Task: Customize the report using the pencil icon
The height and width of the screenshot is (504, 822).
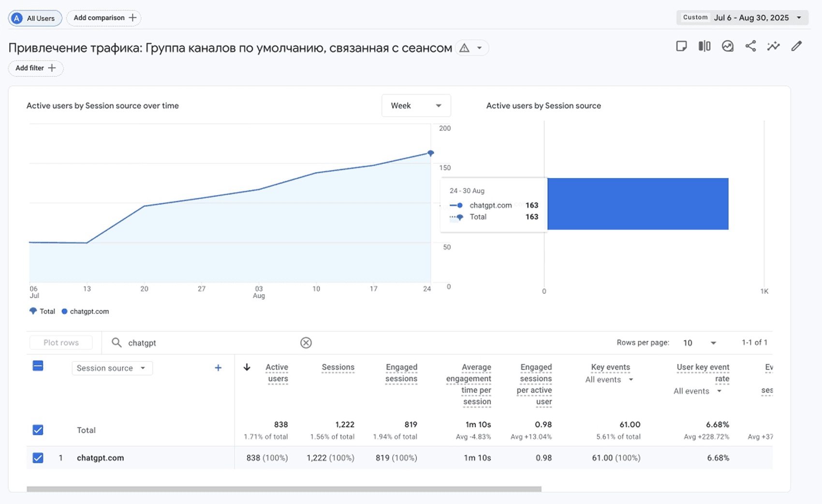Action: pos(797,46)
